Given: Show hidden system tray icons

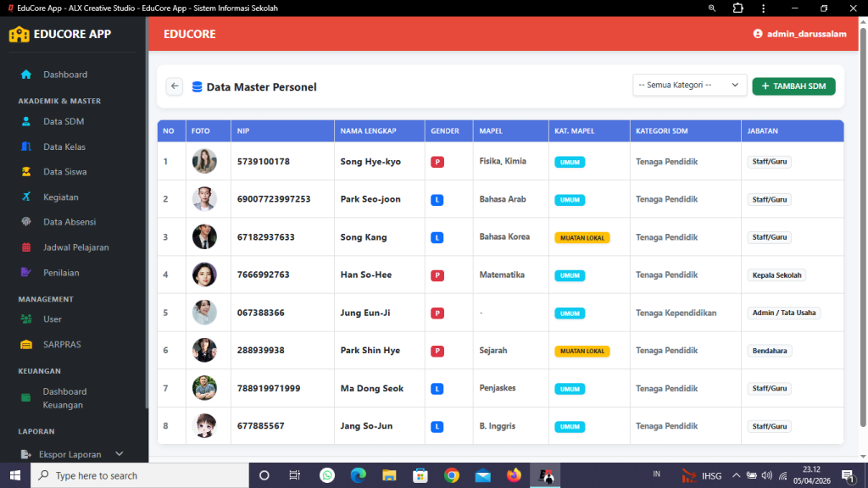Looking at the screenshot, I should 737,475.
